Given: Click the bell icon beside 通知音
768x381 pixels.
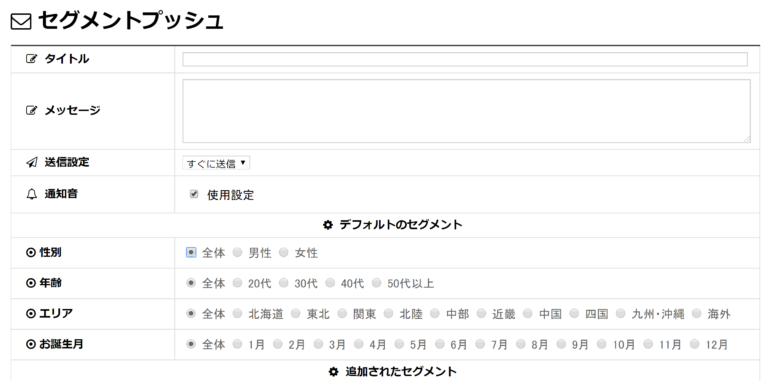Looking at the screenshot, I should [x=31, y=194].
